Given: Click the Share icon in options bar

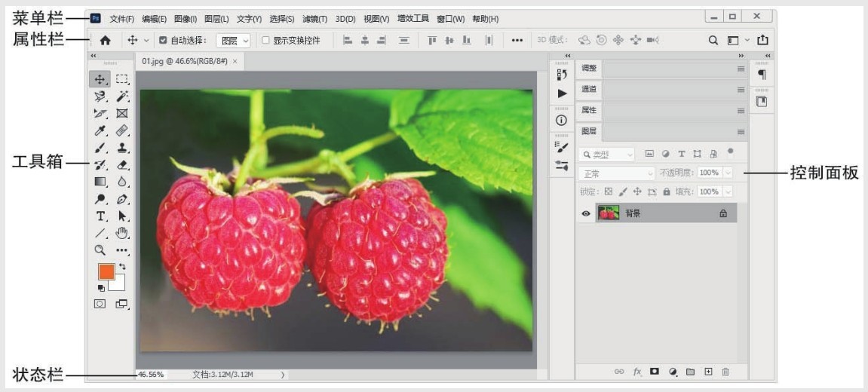Looking at the screenshot, I should (x=763, y=40).
